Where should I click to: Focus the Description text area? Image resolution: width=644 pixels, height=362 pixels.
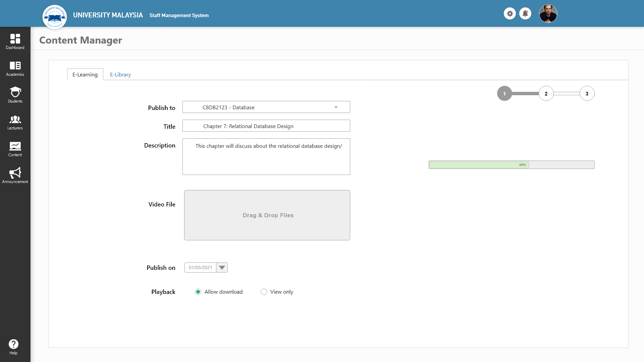(266, 157)
